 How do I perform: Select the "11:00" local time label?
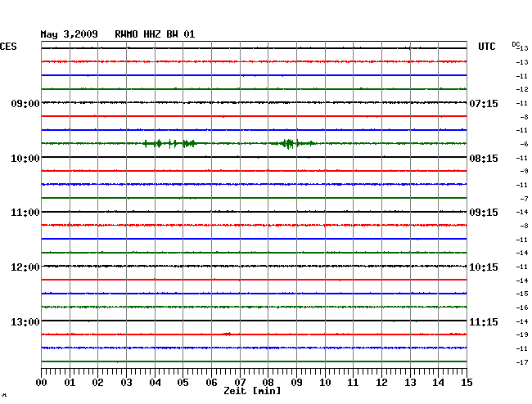[25, 213]
